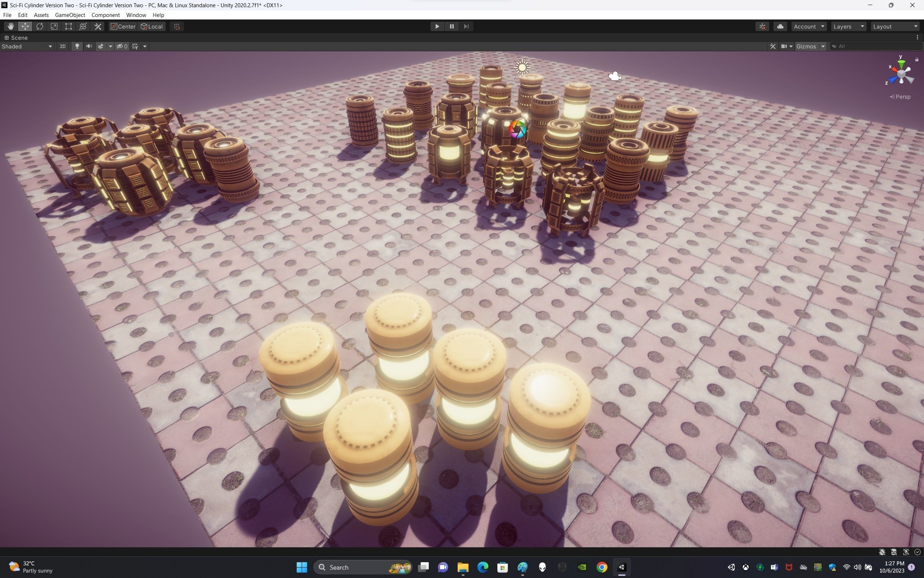Open the GameObject menu
Image resolution: width=924 pixels, height=578 pixels.
(70, 15)
